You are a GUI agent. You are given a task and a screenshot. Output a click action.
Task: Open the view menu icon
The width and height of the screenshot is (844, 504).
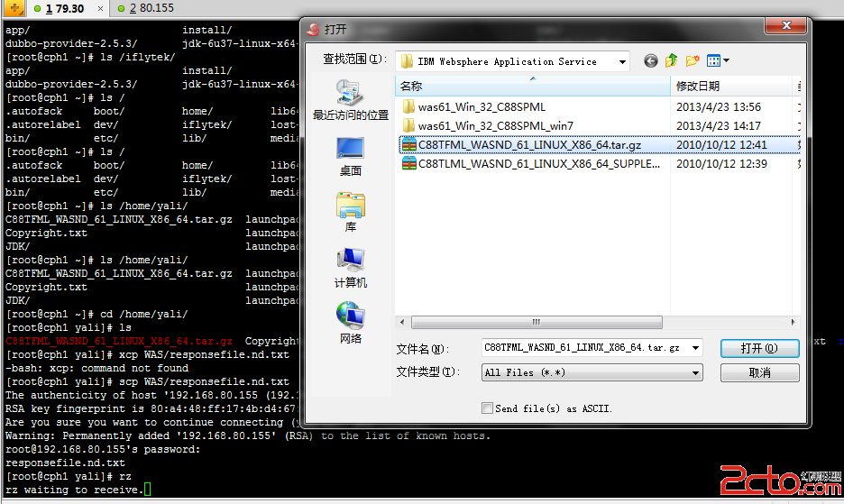coord(713,60)
